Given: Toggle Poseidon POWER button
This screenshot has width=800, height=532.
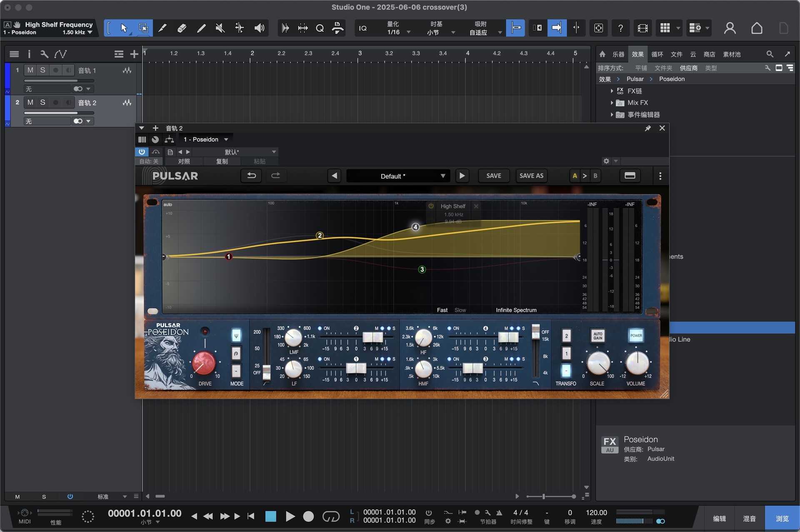Looking at the screenshot, I should 636,336.
